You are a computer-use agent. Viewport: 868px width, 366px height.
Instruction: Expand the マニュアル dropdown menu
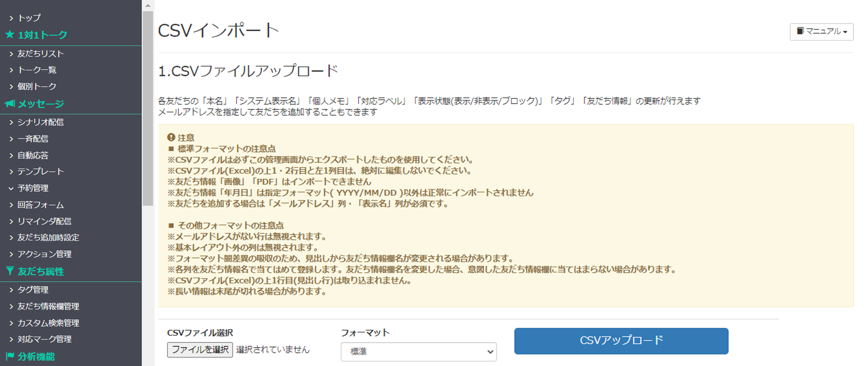click(821, 32)
